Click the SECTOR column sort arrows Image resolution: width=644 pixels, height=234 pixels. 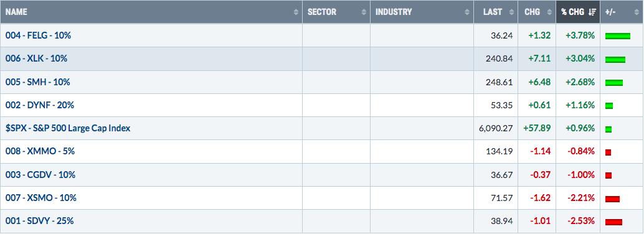[364, 12]
